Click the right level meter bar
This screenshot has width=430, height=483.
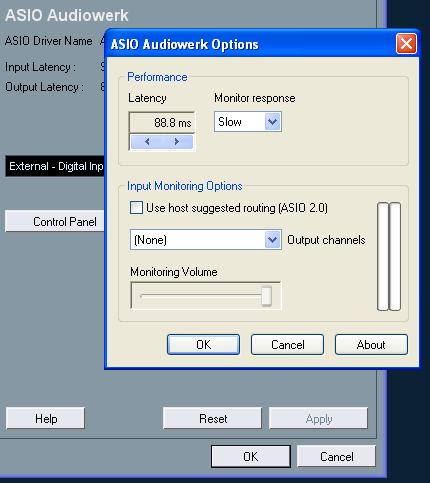pyautogui.click(x=395, y=256)
